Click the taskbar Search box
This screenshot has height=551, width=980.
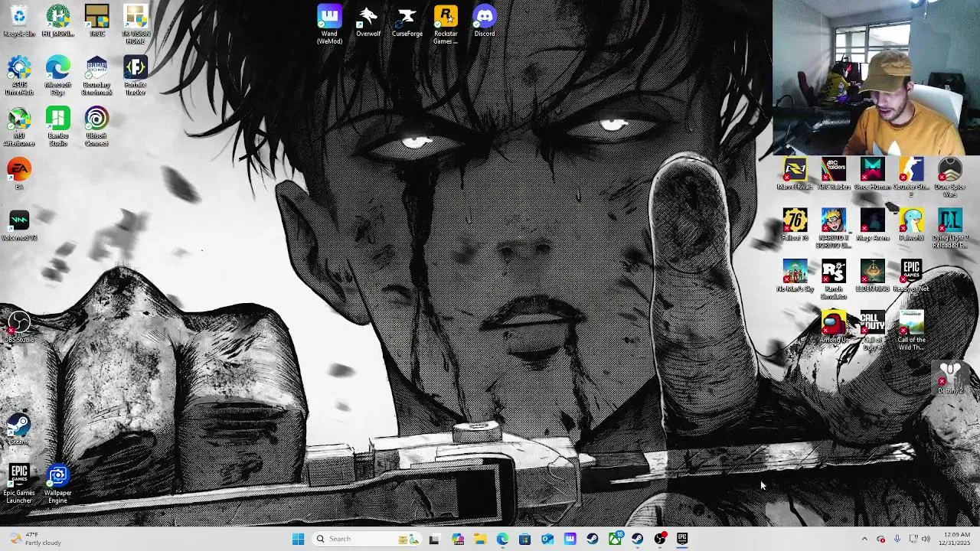pos(366,539)
